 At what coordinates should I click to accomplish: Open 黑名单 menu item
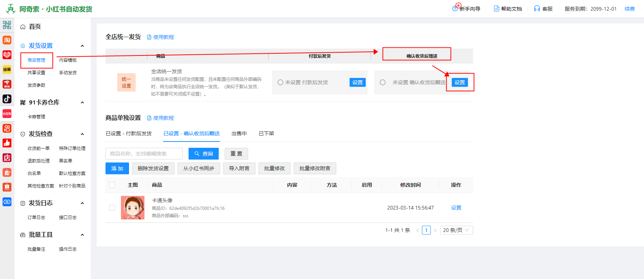click(x=66, y=161)
